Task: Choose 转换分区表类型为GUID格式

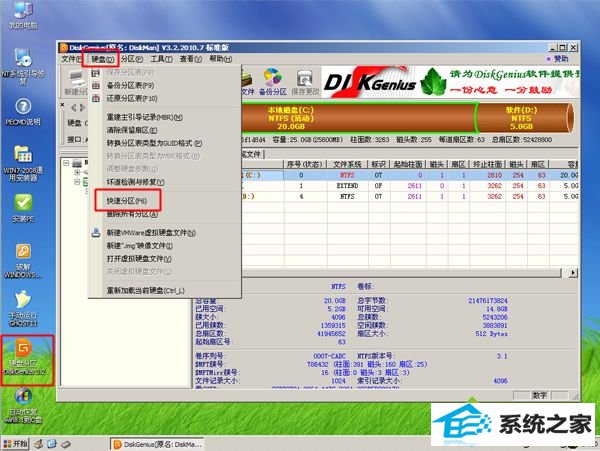Action: (x=154, y=143)
